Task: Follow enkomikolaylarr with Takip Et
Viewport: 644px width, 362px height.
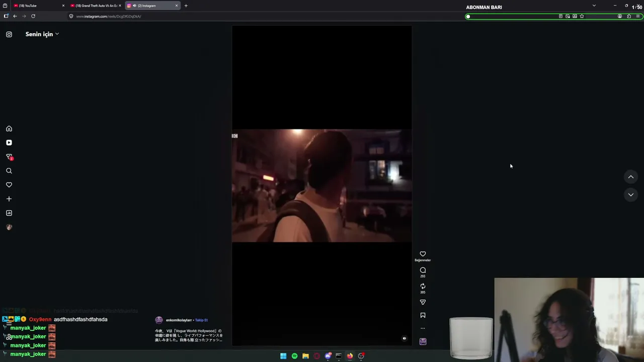Action: pos(201,320)
